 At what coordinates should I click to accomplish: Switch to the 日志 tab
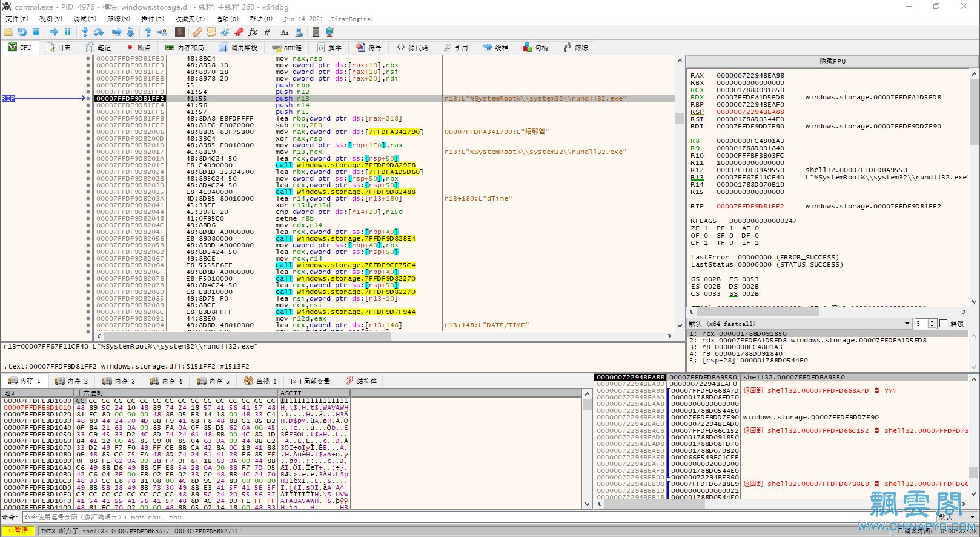pos(58,47)
